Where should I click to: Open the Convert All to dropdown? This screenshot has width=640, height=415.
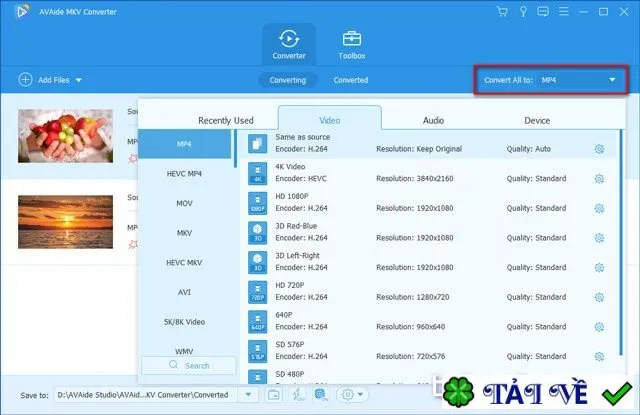click(551, 80)
